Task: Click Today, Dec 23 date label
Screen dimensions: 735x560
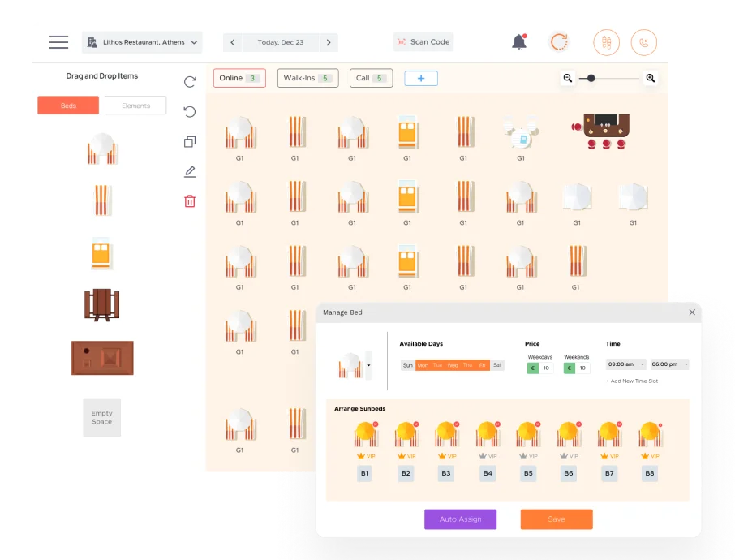Action: 281,42
